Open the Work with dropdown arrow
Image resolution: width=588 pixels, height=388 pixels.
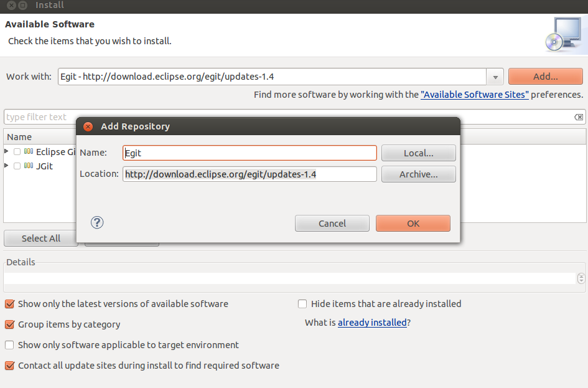(x=495, y=77)
